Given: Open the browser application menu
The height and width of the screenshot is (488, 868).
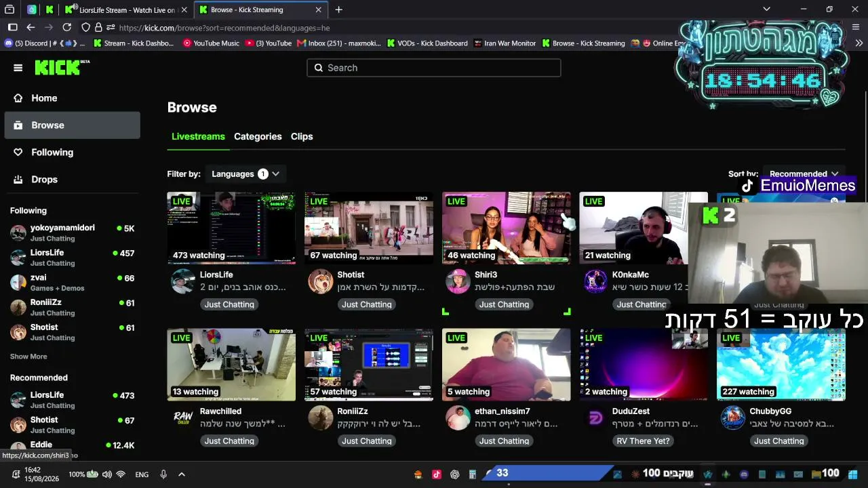Looking at the screenshot, I should pos(855,28).
